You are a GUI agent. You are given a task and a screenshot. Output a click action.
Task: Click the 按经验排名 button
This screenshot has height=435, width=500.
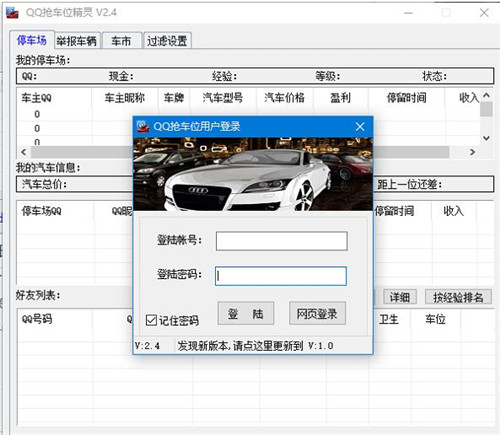[458, 297]
